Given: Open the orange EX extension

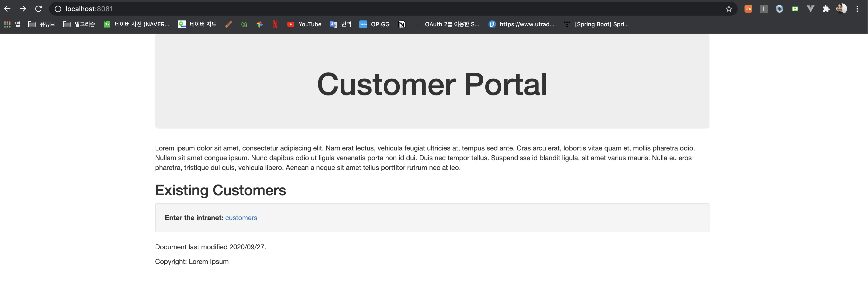Looking at the screenshot, I should [748, 9].
